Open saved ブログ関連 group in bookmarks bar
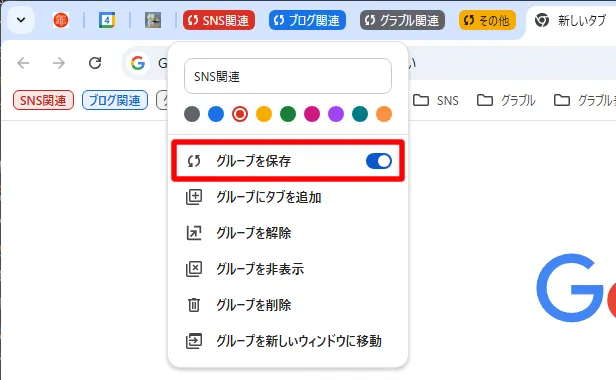 115,100
